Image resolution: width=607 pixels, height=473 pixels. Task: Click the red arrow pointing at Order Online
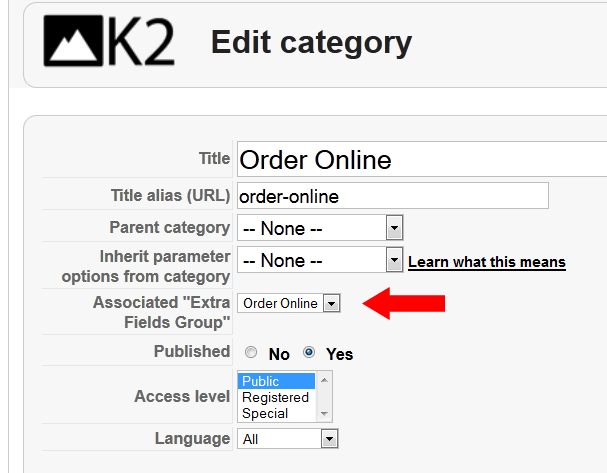click(404, 303)
